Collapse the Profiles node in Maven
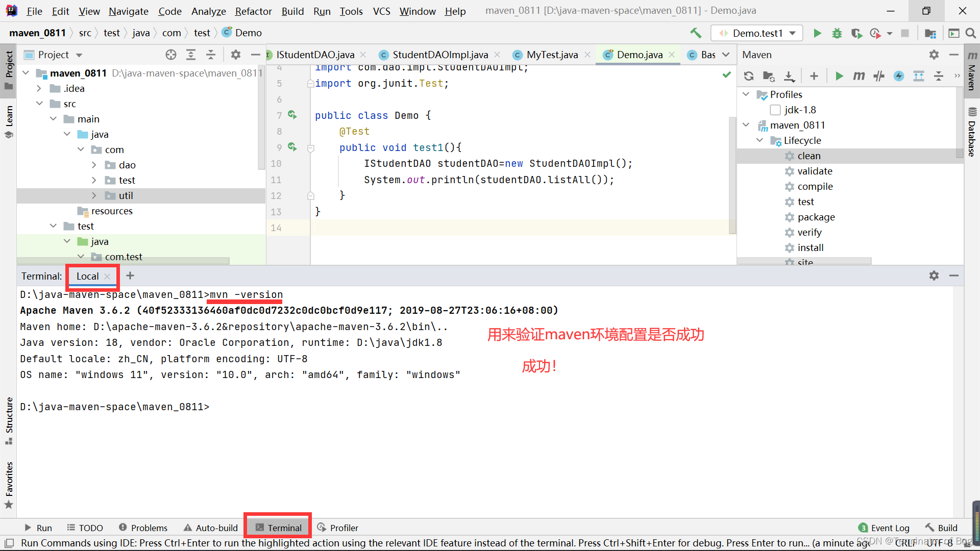 (x=746, y=94)
